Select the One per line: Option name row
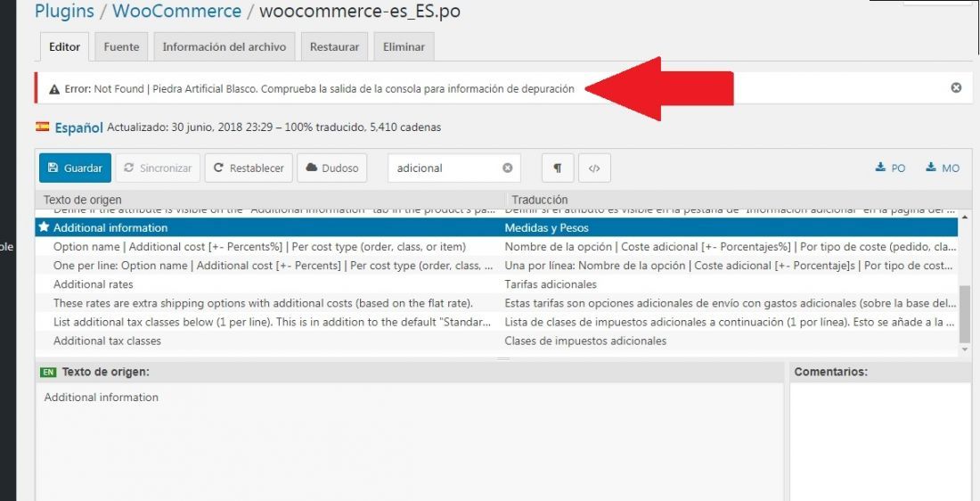 [496, 265]
